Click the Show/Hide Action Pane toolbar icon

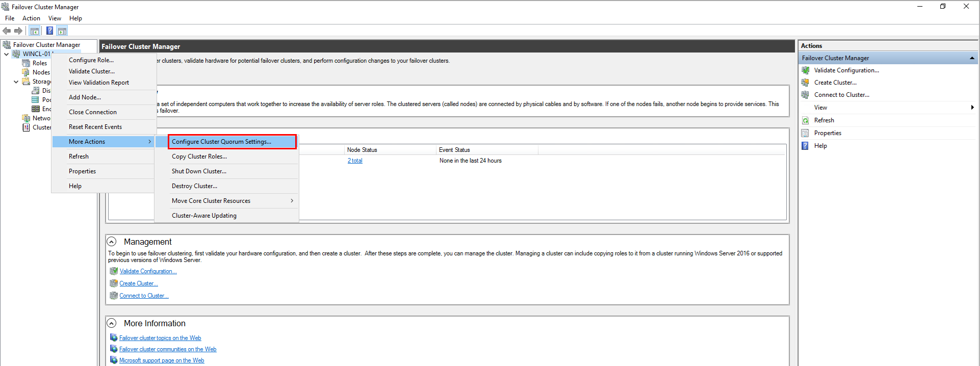[x=62, y=31]
